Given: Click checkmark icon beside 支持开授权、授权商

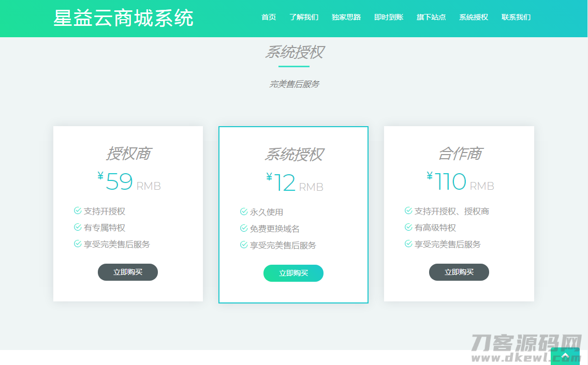Looking at the screenshot, I should point(408,210).
